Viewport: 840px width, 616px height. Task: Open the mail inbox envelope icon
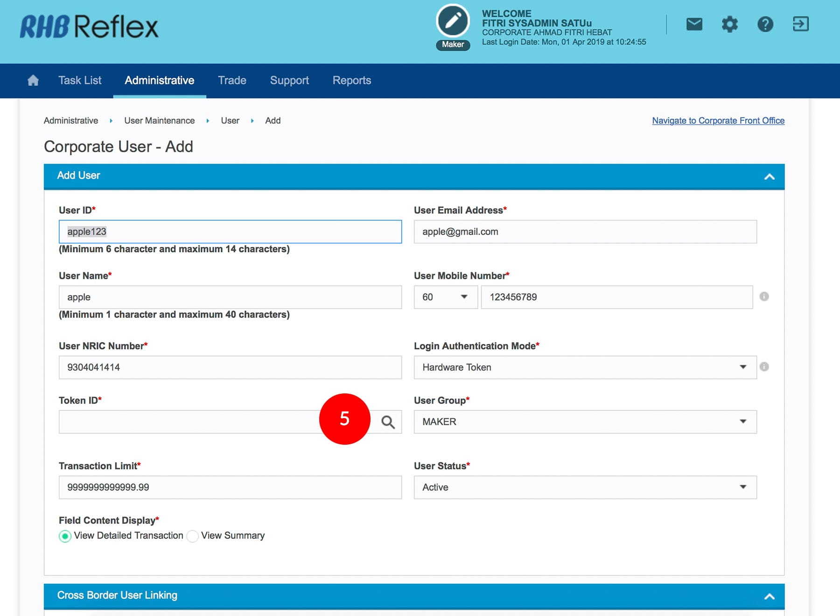pyautogui.click(x=694, y=24)
